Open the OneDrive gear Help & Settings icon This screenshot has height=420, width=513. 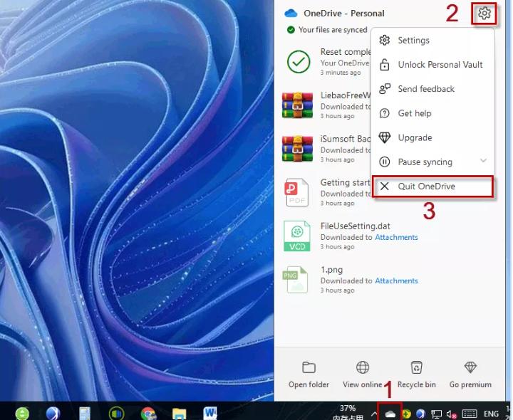click(x=484, y=13)
